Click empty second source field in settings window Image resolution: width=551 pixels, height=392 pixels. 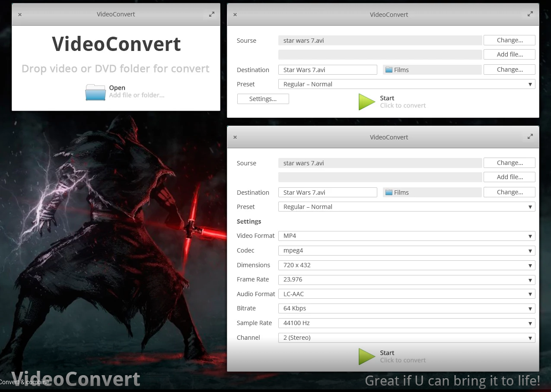380,177
